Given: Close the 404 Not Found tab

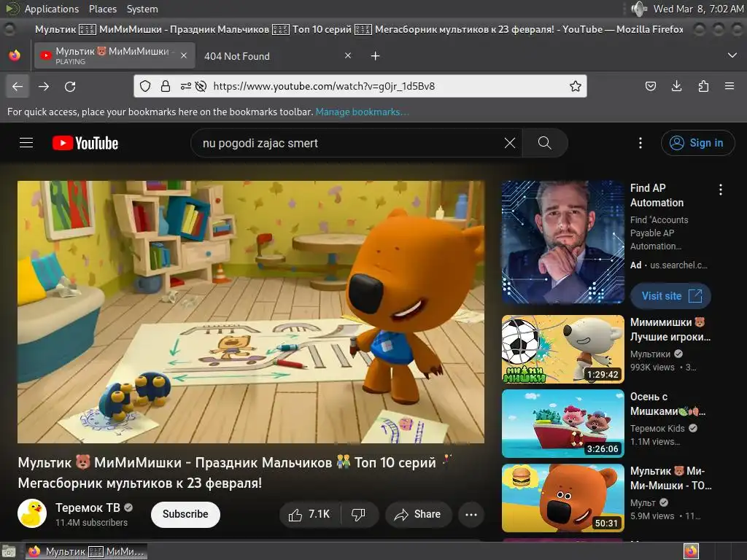Looking at the screenshot, I should point(348,55).
